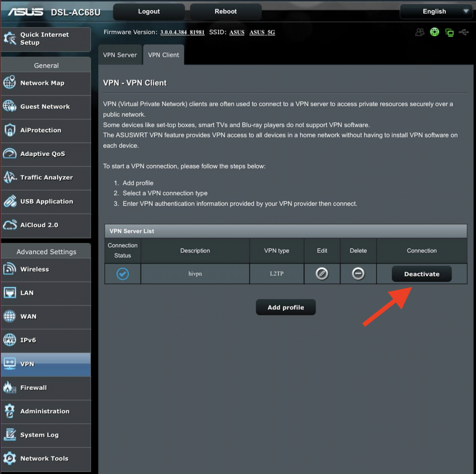The width and height of the screenshot is (476, 474).
Task: Click the delete minus icon for hivpn
Action: [x=358, y=274]
